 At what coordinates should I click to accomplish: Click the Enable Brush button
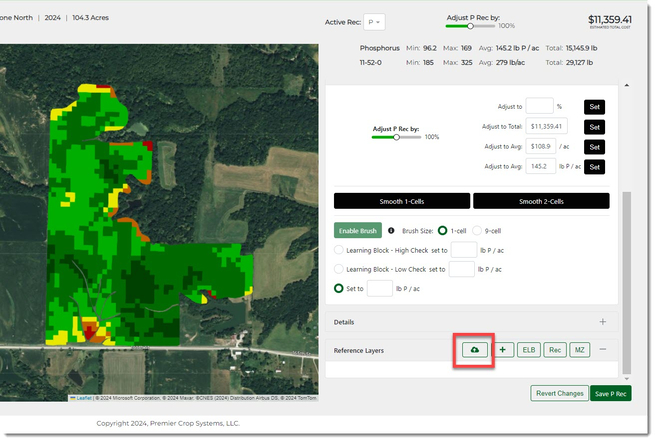click(x=358, y=230)
